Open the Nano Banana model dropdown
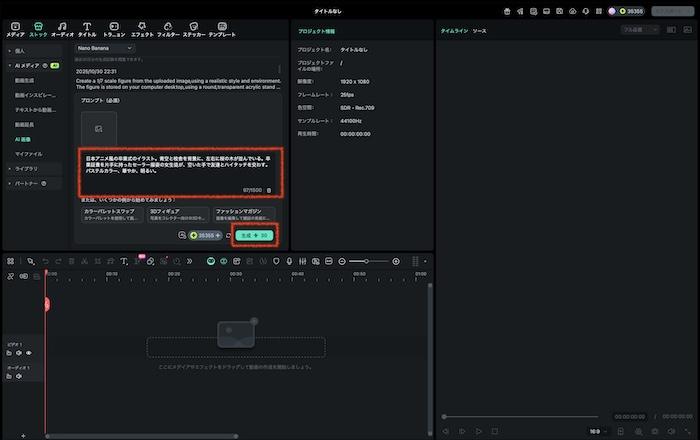The width and height of the screenshot is (700, 440). (x=104, y=47)
